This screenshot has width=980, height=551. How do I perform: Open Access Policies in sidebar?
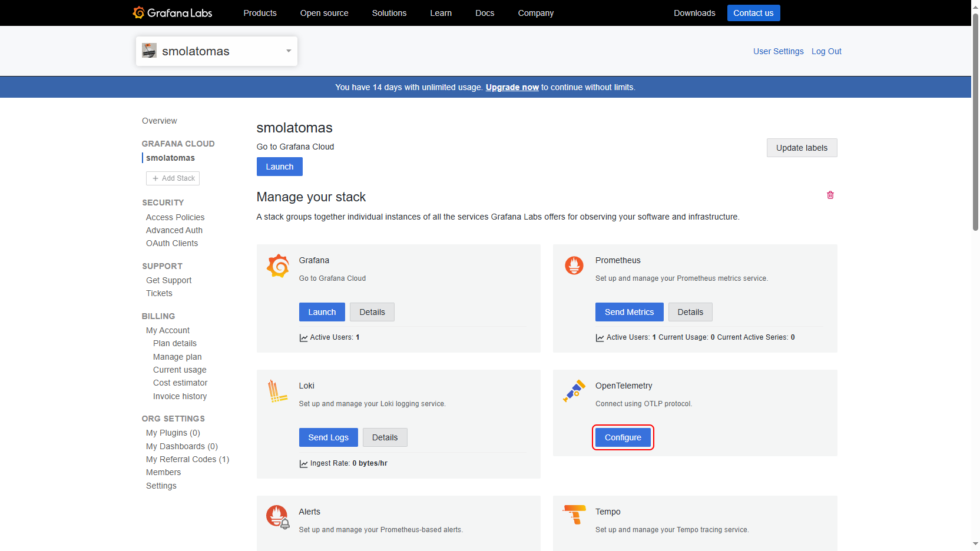[176, 217]
